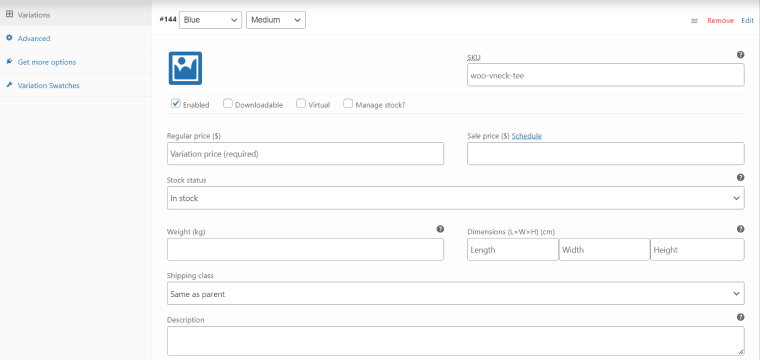Click the variation image placeholder icon
Screen dimensions: 760x360
pyautogui.click(x=185, y=68)
